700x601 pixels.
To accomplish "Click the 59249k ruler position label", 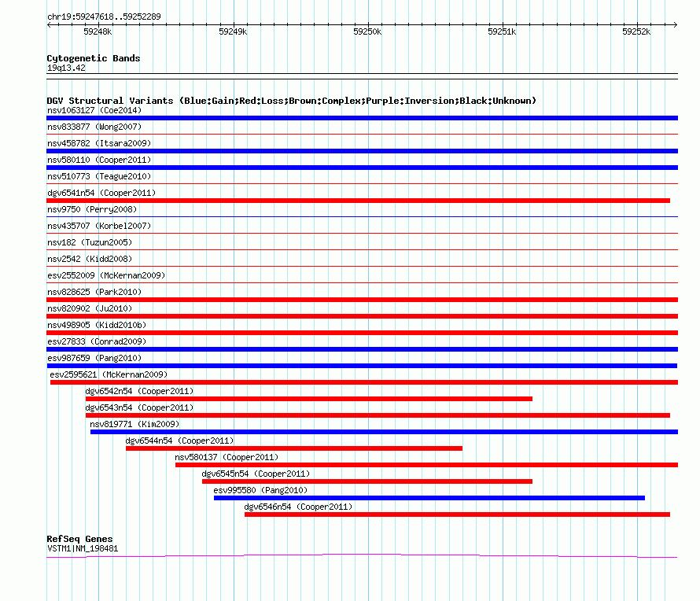I will coord(233,31).
